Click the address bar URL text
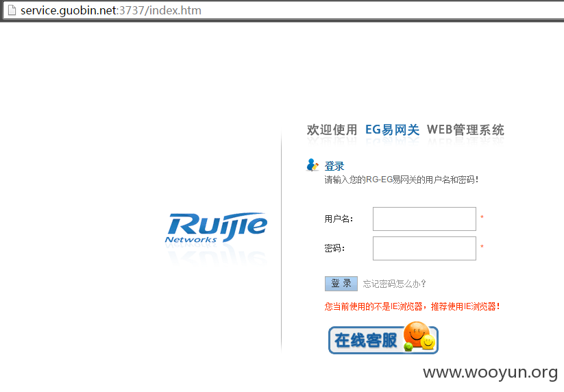Viewport: 564px width, 392px height. pos(111,10)
